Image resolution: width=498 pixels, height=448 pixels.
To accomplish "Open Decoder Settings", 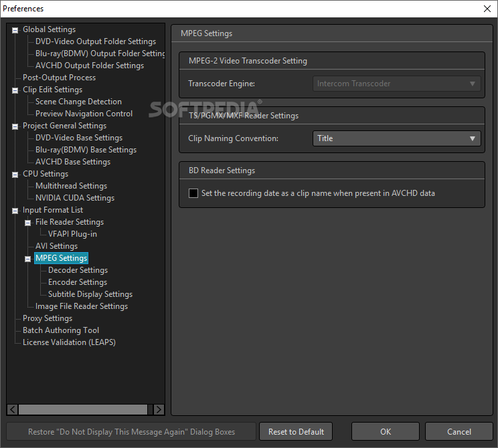I will pos(78,271).
